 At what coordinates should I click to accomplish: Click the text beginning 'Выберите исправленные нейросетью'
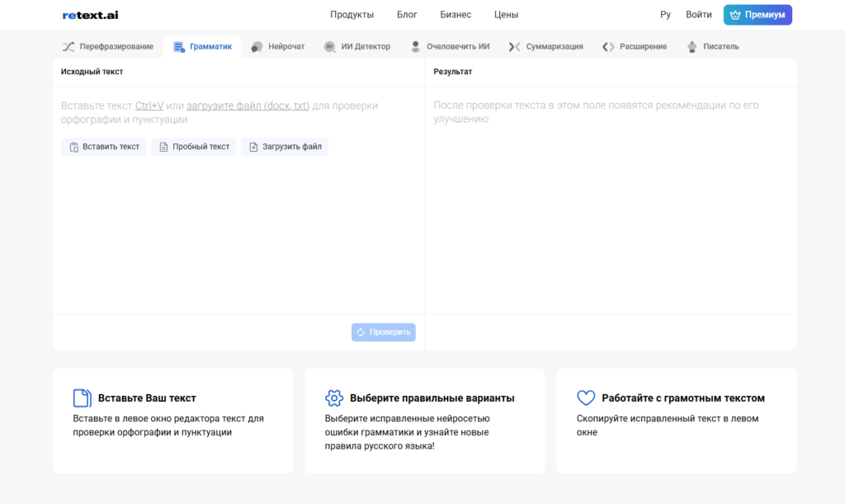[x=407, y=432]
